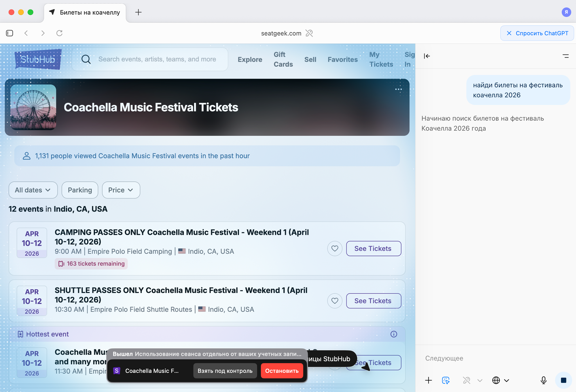Click the microphone icon in chat panel
This screenshot has width=576, height=392.
click(x=543, y=380)
